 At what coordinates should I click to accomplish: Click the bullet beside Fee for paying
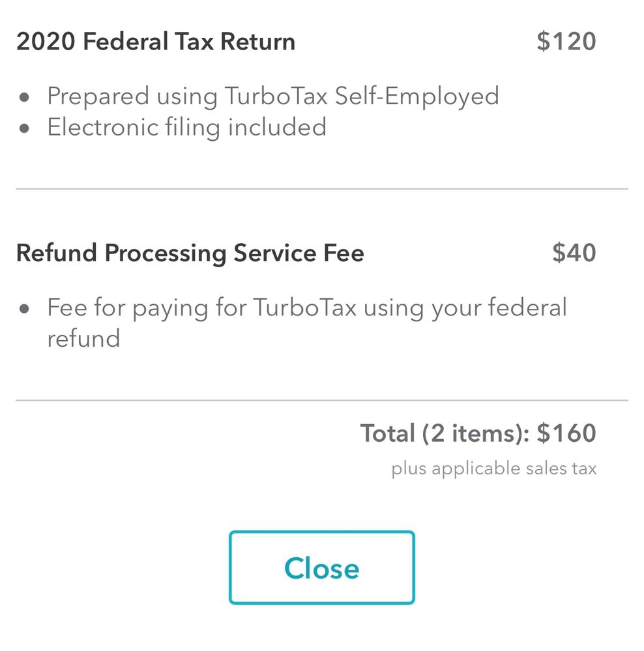click(25, 308)
